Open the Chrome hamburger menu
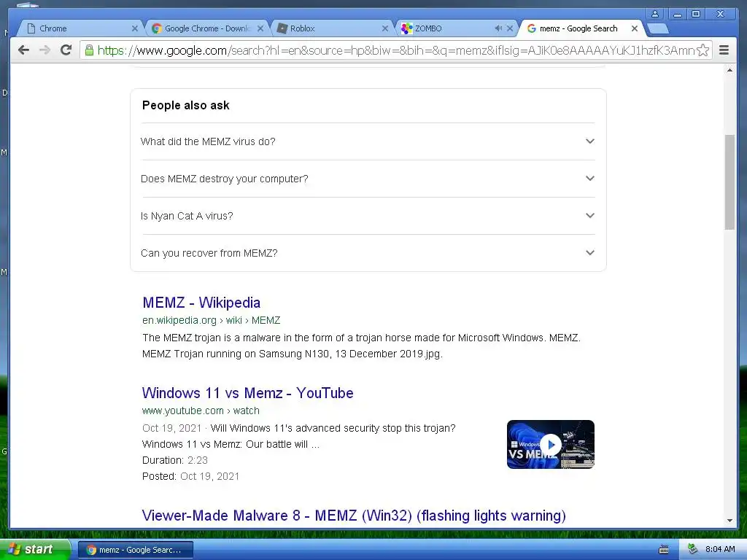This screenshot has height=560, width=747. (x=724, y=50)
